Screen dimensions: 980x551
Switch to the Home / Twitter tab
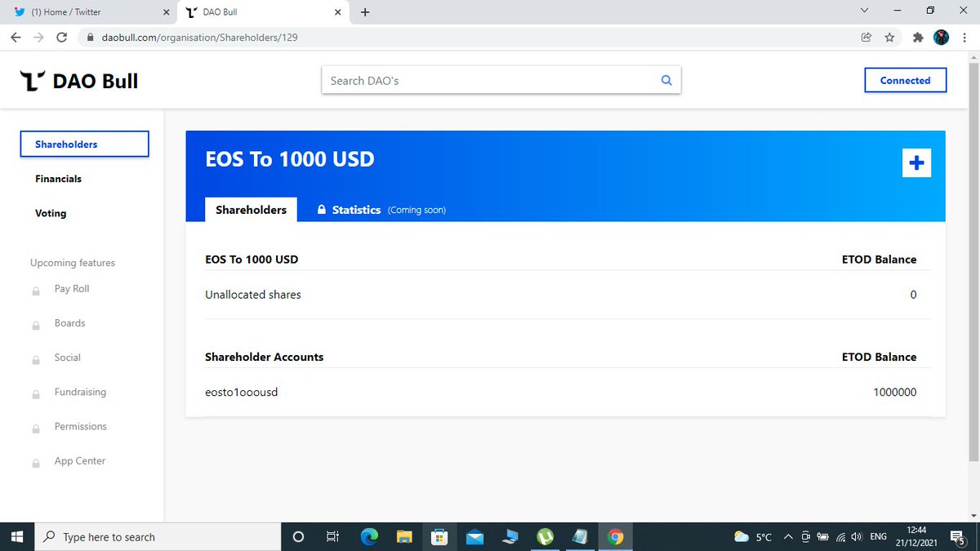pos(88,12)
